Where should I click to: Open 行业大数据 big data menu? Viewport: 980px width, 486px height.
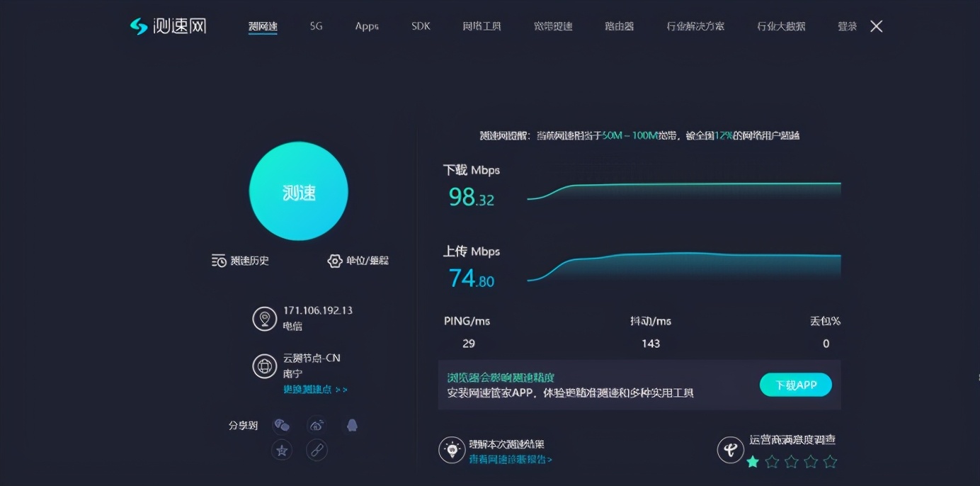(x=781, y=26)
